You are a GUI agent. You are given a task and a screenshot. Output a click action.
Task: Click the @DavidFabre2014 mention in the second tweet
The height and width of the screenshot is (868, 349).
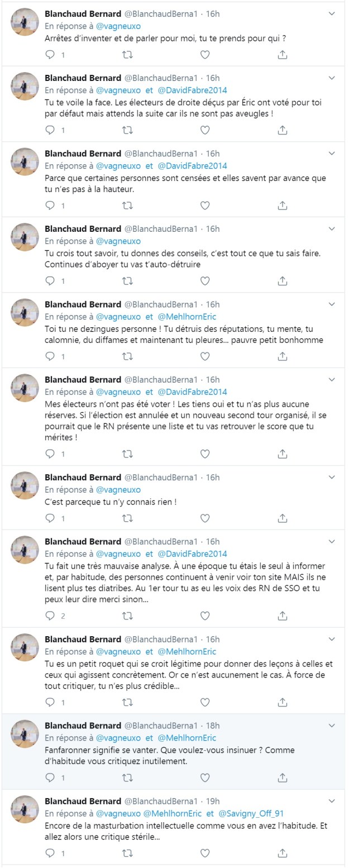coord(193,90)
